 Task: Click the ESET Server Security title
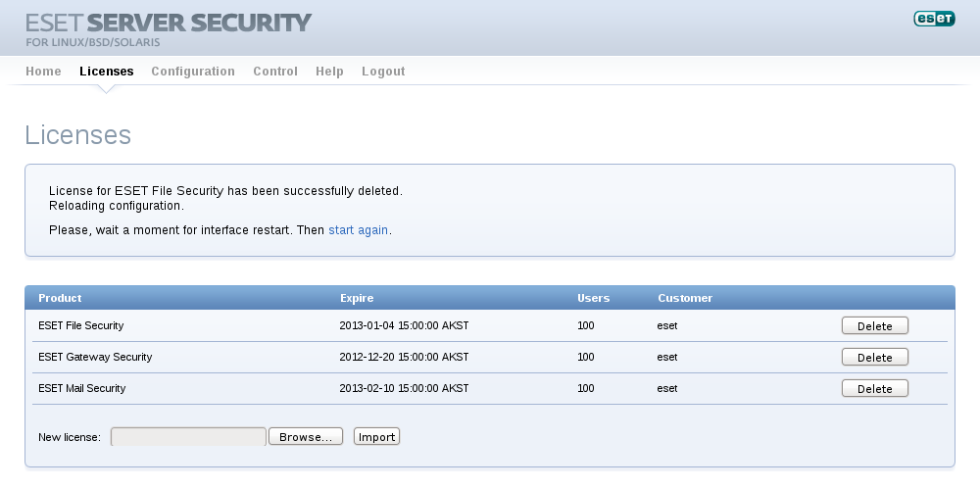(x=169, y=23)
